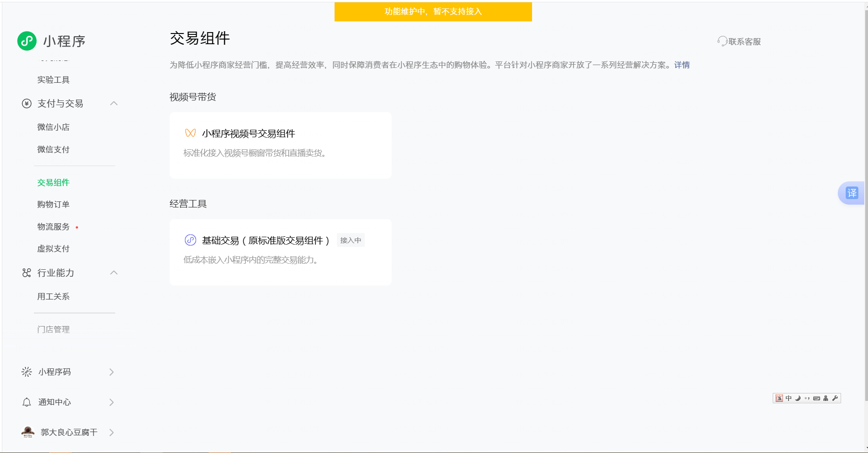
Task: Click the 郭大良心豆腐干 account avatar
Action: coord(28,432)
